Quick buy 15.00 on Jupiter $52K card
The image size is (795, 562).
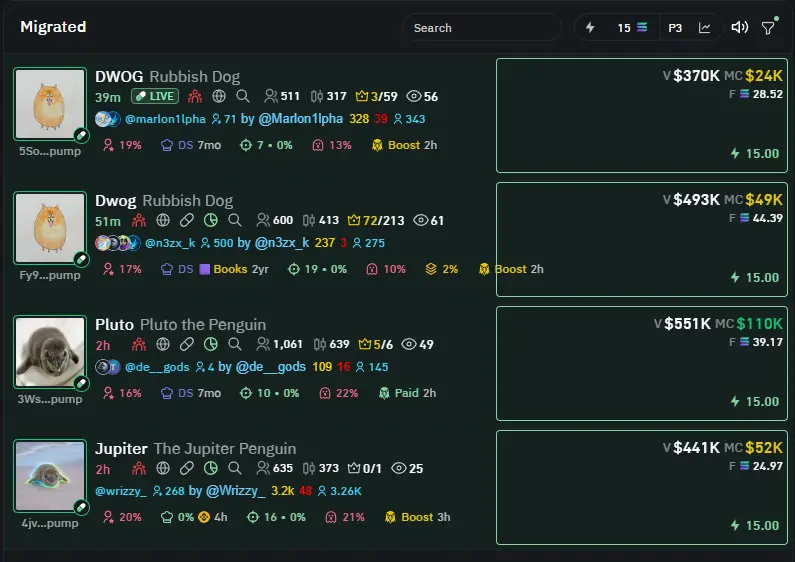755,525
